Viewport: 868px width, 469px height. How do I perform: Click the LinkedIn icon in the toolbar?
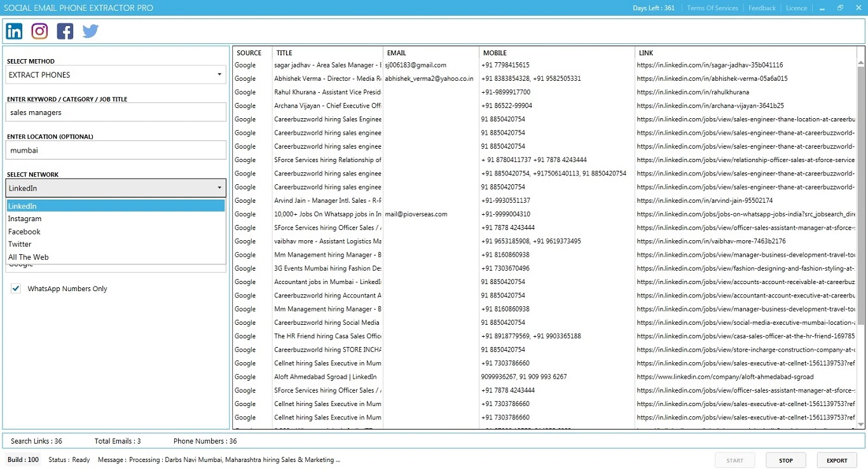click(x=14, y=31)
